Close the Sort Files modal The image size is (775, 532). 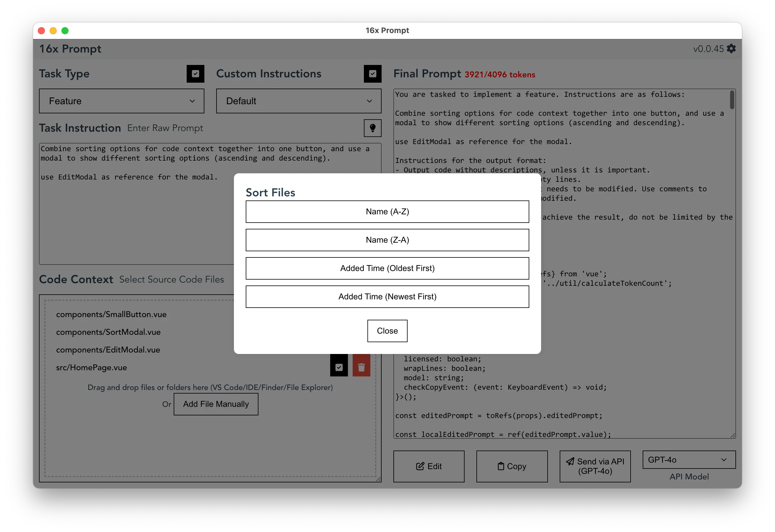[387, 331]
